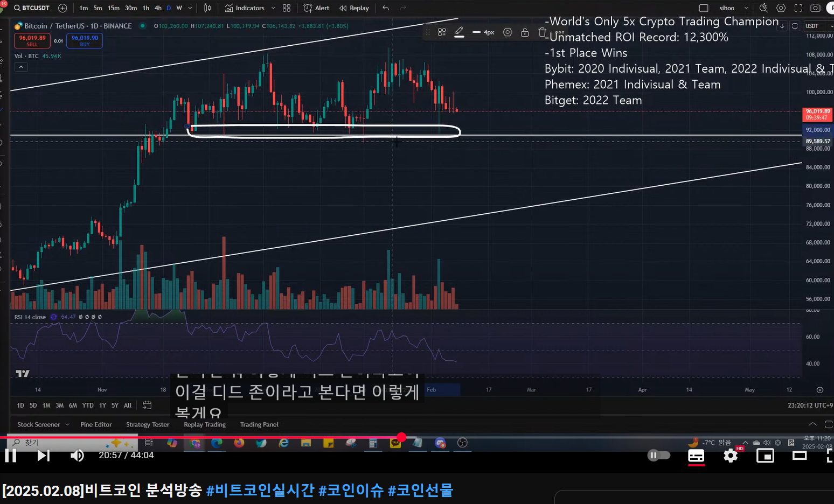Select the 5m timeframe
834x504 pixels.
[98, 8]
